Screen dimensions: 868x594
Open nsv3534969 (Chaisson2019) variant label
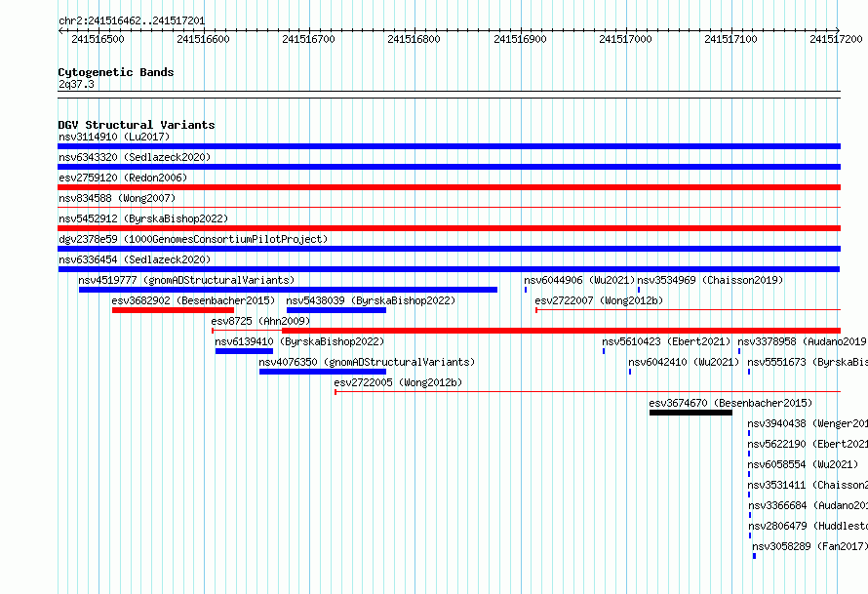coord(710,280)
